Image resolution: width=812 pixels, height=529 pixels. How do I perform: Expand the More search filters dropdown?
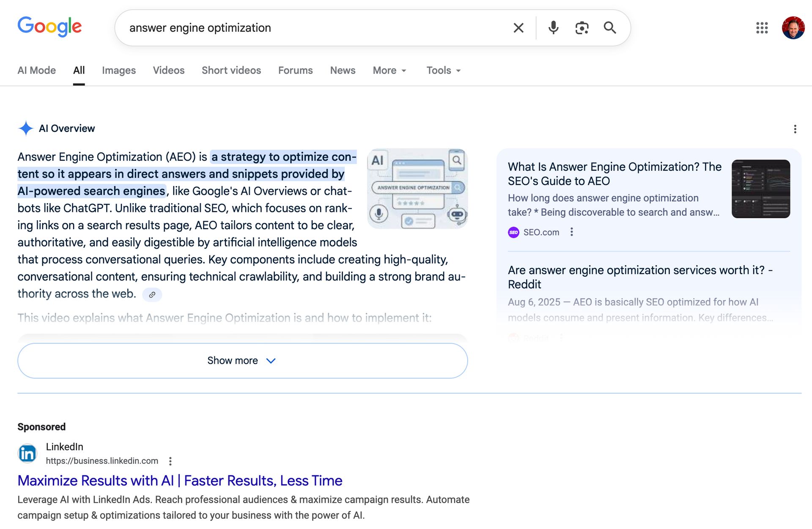tap(390, 71)
